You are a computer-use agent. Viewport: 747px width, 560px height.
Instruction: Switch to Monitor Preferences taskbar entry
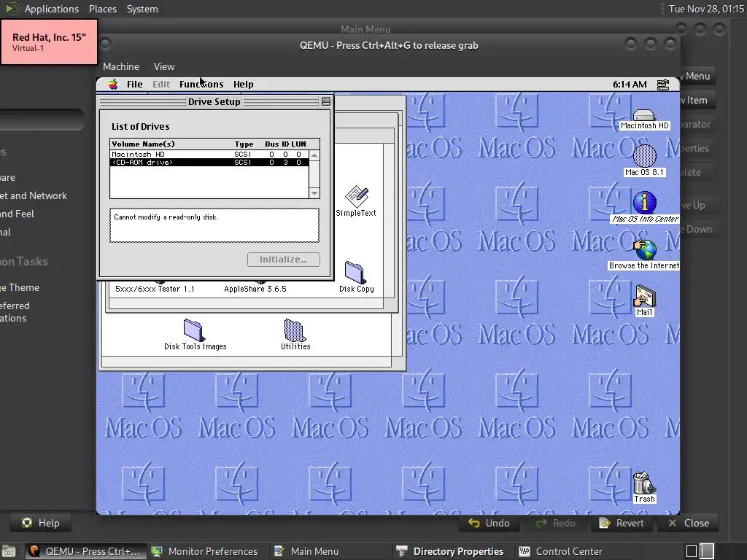[204, 551]
